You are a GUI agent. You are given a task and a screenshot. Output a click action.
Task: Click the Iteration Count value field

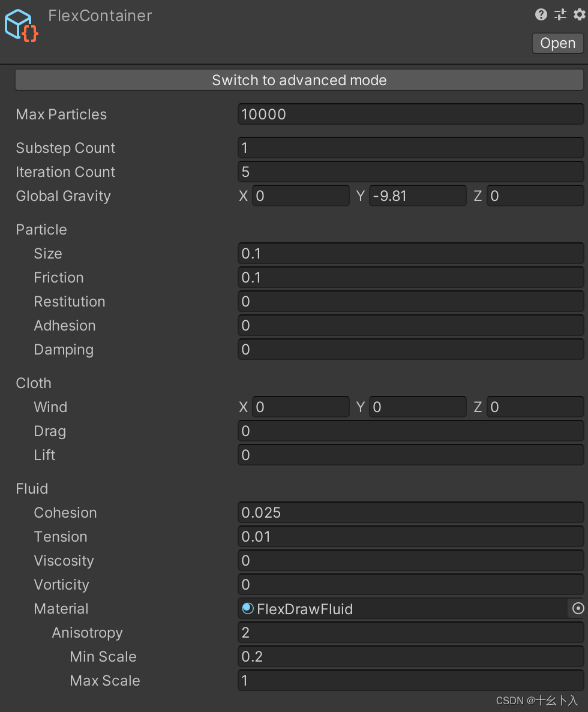tap(410, 172)
